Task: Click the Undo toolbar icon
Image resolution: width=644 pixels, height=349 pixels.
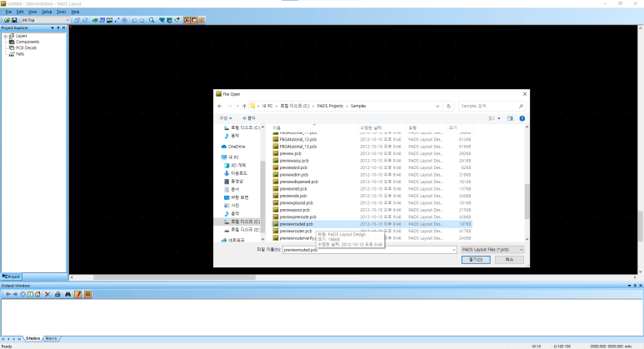Action: [x=134, y=20]
